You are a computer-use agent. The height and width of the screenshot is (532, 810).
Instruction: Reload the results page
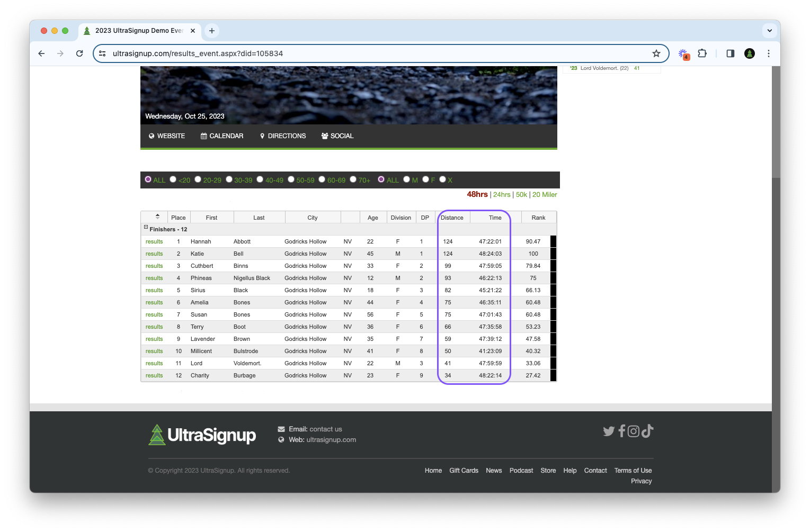click(79, 53)
